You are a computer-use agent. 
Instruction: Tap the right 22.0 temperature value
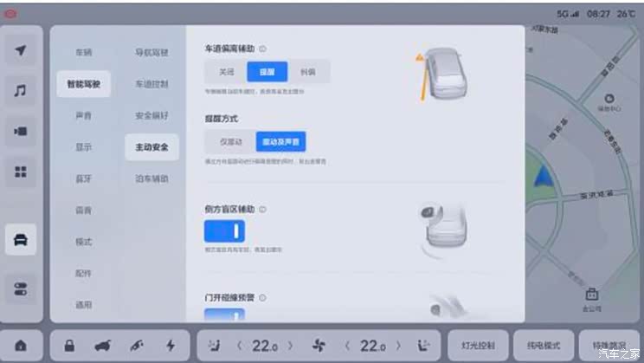[x=373, y=347]
